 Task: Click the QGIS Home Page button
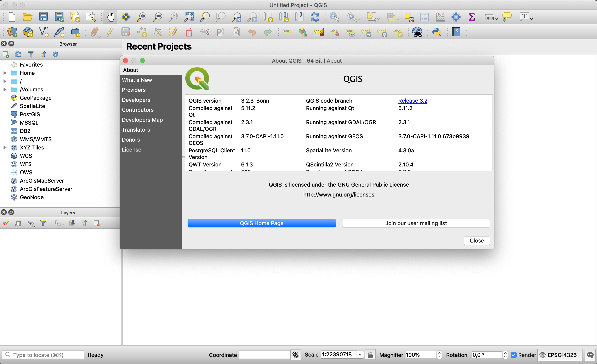pos(262,223)
